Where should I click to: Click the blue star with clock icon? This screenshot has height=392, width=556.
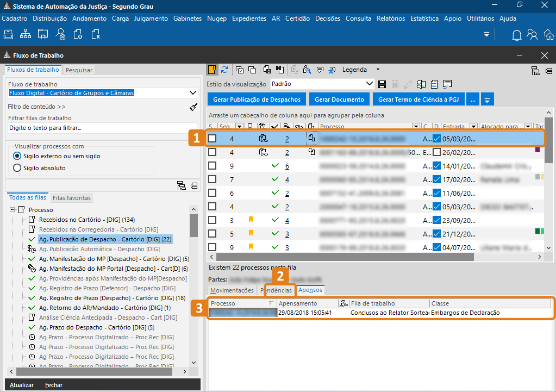[x=332, y=70]
